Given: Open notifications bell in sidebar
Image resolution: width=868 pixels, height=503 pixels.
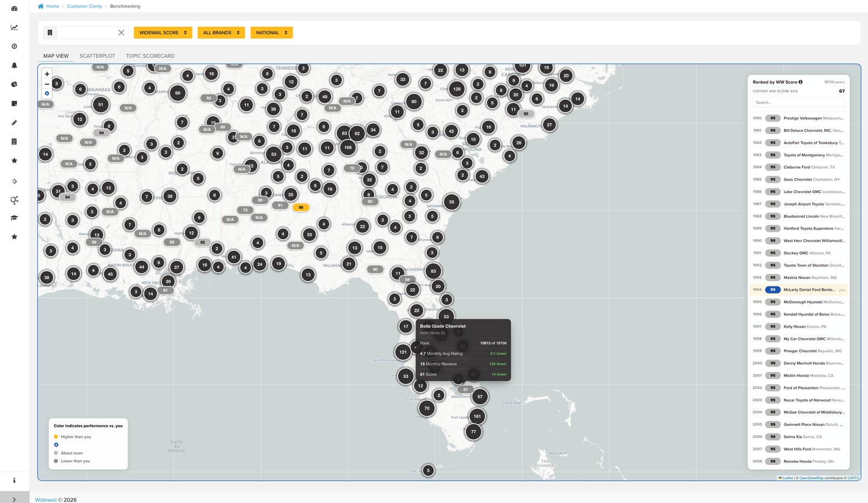Looking at the screenshot, I should coord(14,65).
